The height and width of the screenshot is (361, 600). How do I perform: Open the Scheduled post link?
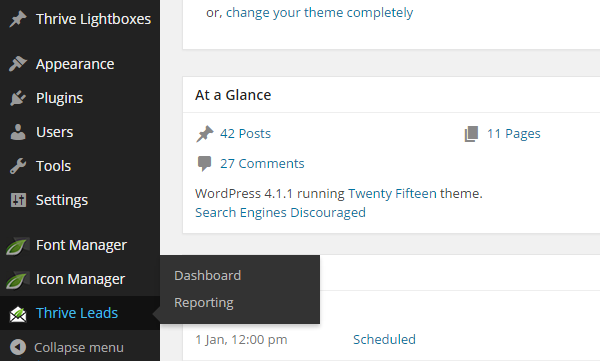(384, 340)
